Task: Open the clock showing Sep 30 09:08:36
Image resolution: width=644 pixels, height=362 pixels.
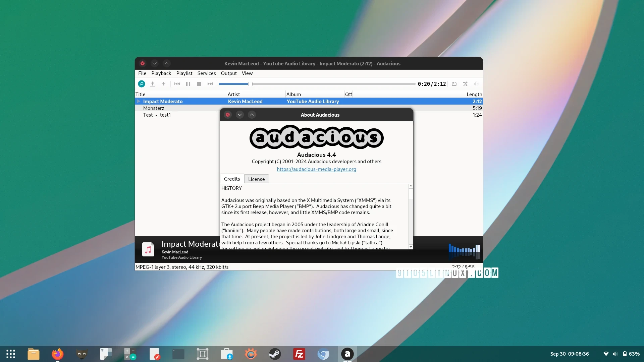Action: click(x=570, y=354)
